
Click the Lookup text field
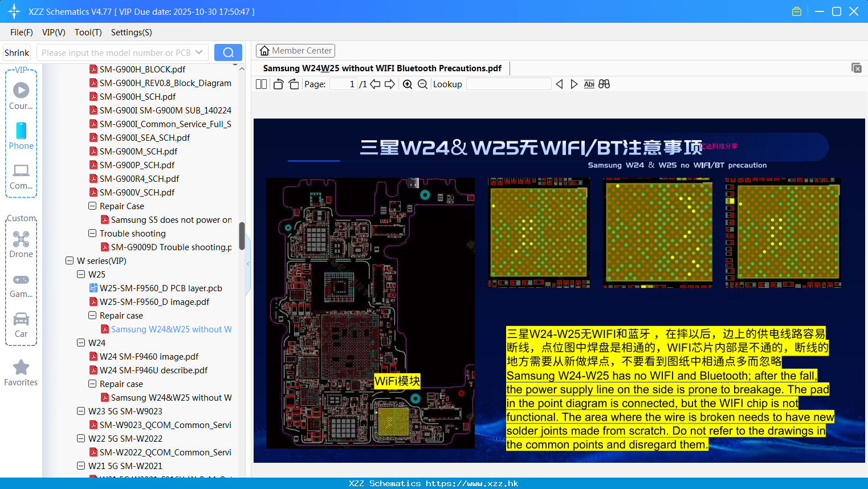[508, 84]
